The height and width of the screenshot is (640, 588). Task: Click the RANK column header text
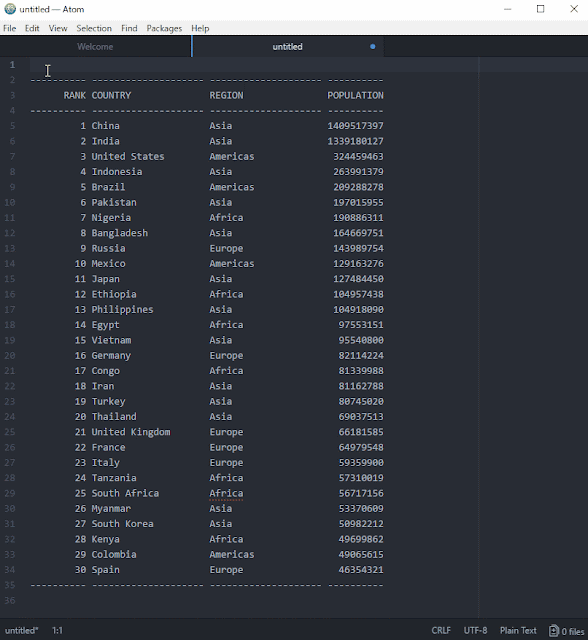(75, 95)
